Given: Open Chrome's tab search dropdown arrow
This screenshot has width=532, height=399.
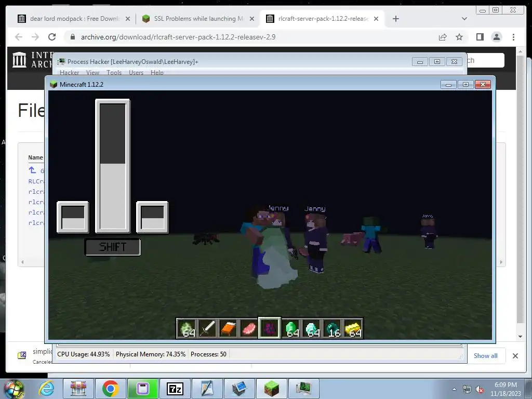Looking at the screenshot, I should (464, 19).
